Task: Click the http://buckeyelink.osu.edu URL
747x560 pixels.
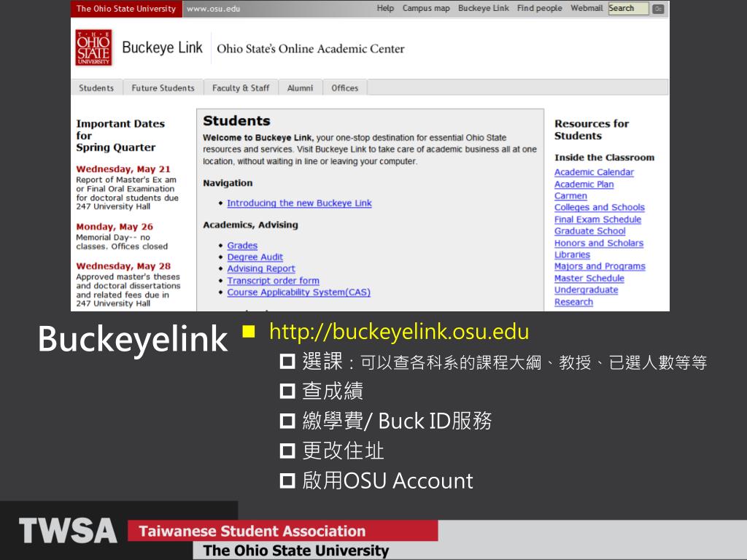Action: click(399, 332)
